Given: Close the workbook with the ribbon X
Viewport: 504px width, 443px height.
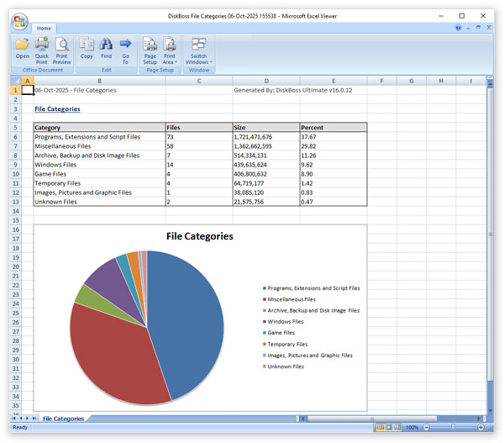Looking at the screenshot, I should [489, 28].
